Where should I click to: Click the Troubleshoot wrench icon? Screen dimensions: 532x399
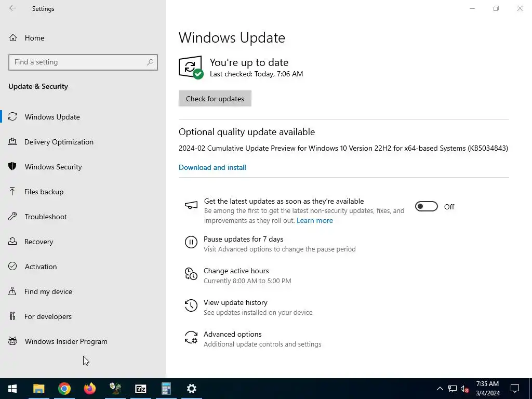coord(12,216)
